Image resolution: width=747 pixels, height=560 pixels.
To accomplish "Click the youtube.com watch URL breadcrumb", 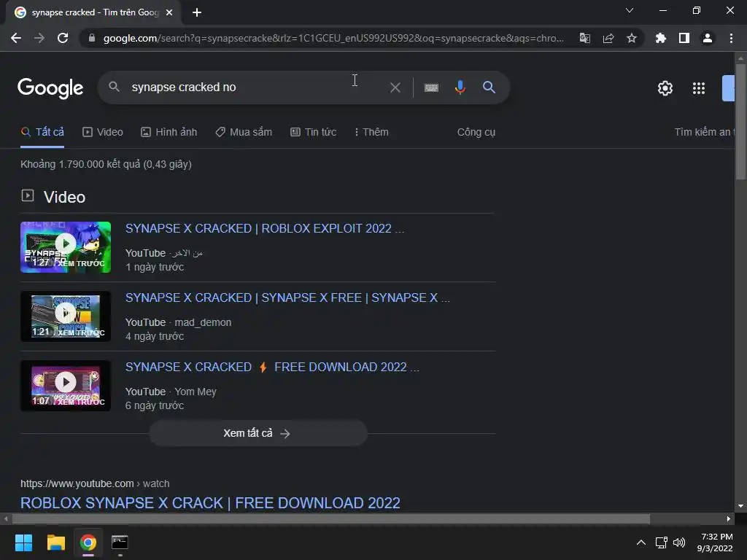I will [x=95, y=483].
